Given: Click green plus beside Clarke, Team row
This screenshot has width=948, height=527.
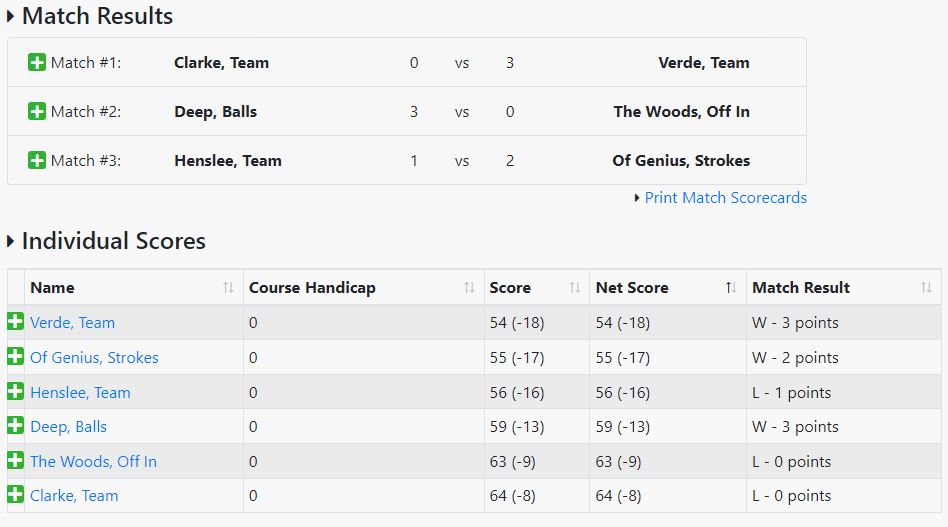Looking at the screenshot, I should coord(15,495).
